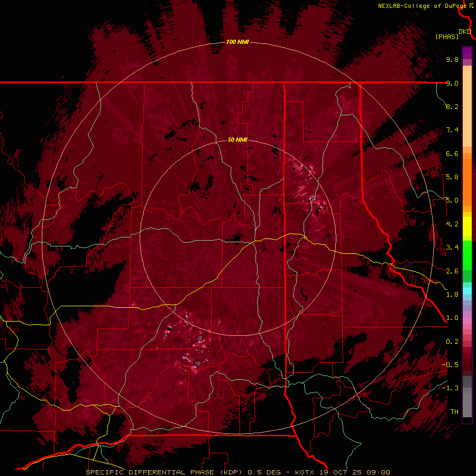Click the 1.8 value on the scale

click(x=452, y=295)
